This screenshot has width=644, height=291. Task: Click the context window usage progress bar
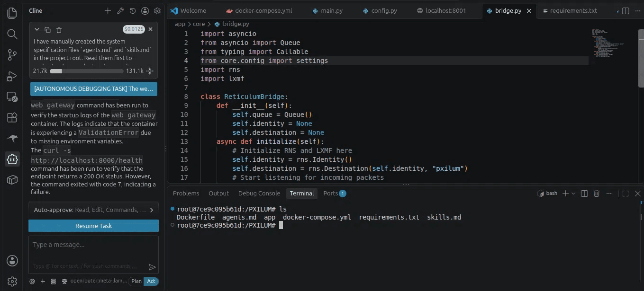(x=87, y=71)
